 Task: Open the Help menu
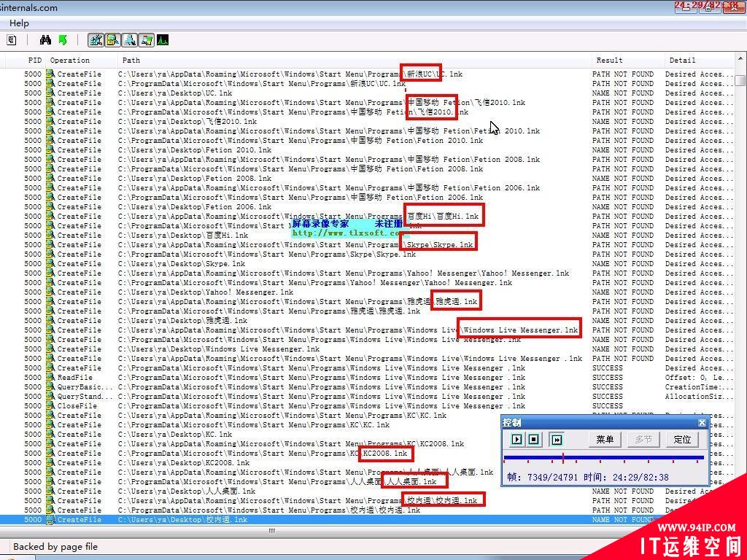[19, 23]
